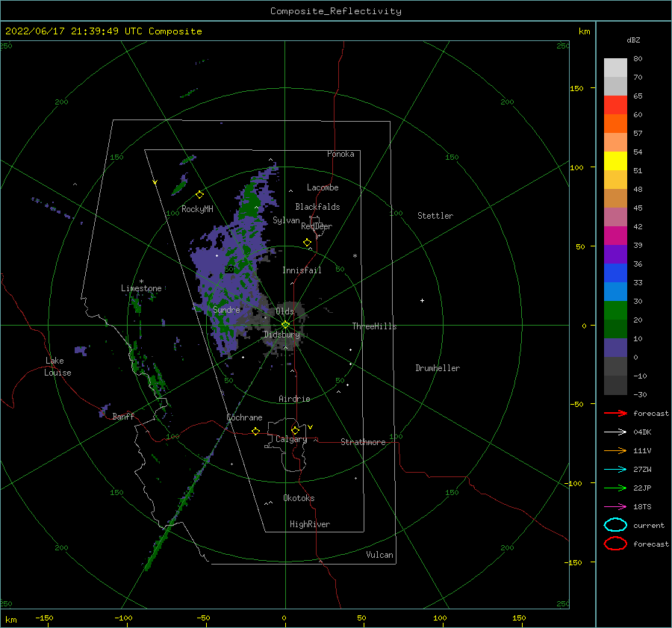Click the Composite_Reflectivity title

tap(336, 11)
